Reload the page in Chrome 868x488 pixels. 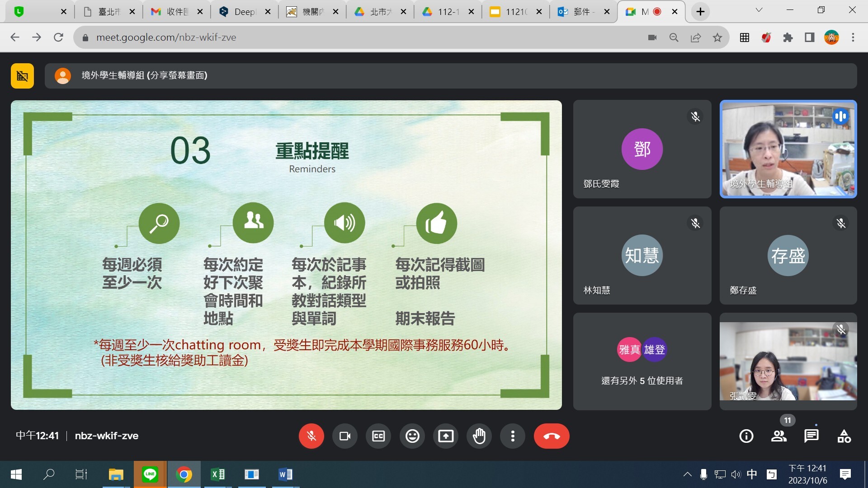pos(58,38)
